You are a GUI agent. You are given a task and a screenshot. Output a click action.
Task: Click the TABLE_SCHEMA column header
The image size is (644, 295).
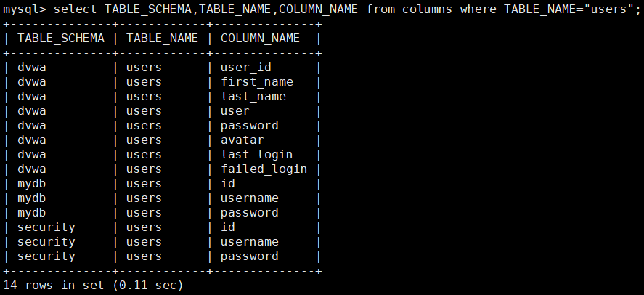coord(61,38)
